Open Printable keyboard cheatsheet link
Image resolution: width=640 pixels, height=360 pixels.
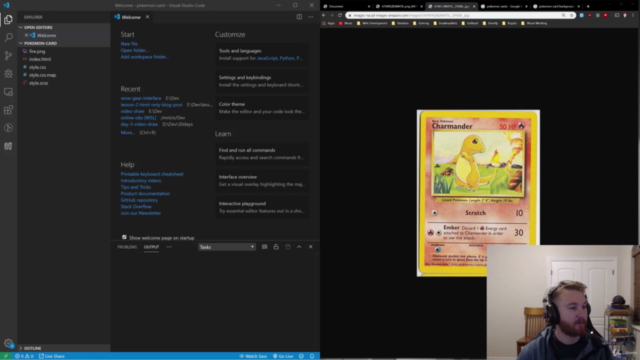(x=152, y=174)
